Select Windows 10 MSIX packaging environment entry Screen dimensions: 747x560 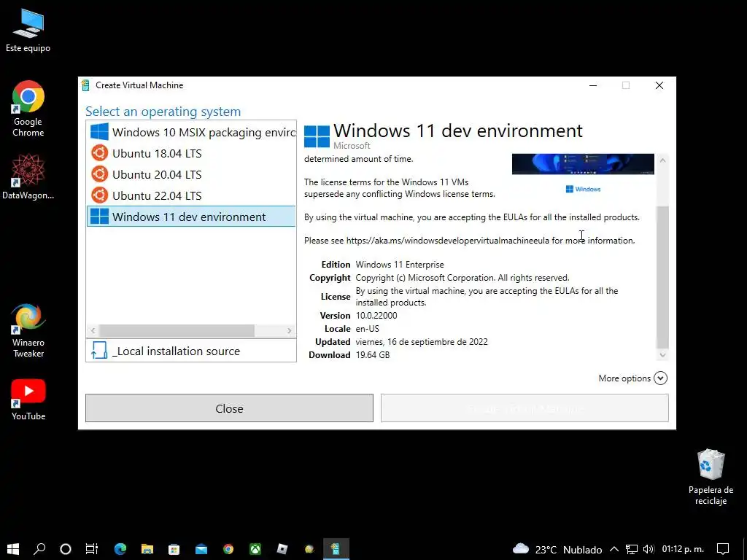coord(191,132)
